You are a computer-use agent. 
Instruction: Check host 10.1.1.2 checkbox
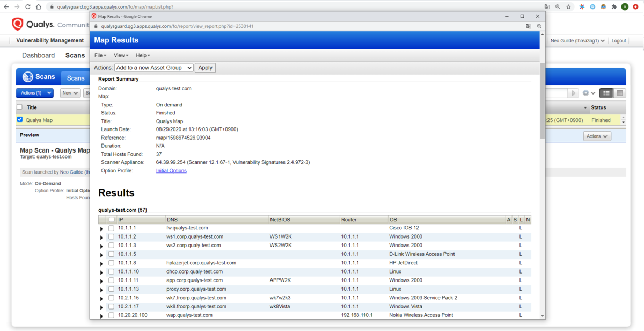tap(112, 236)
